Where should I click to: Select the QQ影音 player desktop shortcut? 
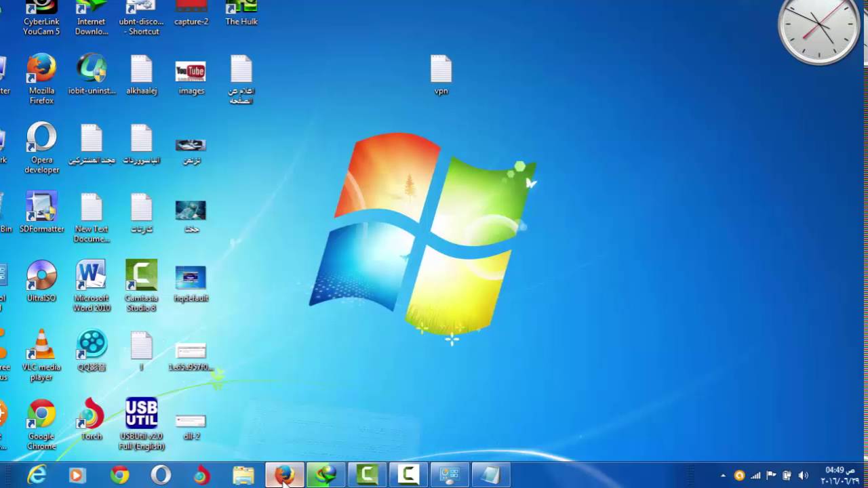[x=92, y=351]
